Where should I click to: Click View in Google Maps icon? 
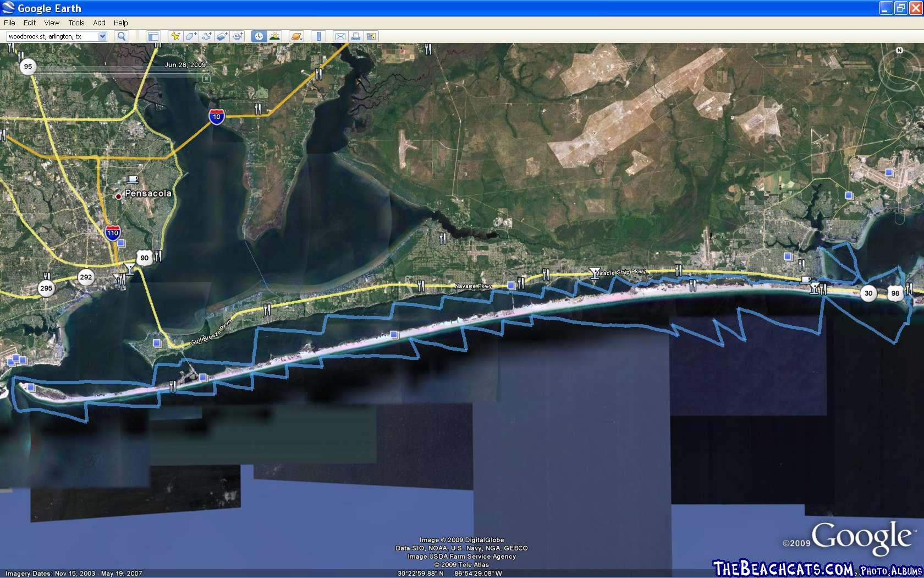tap(371, 36)
